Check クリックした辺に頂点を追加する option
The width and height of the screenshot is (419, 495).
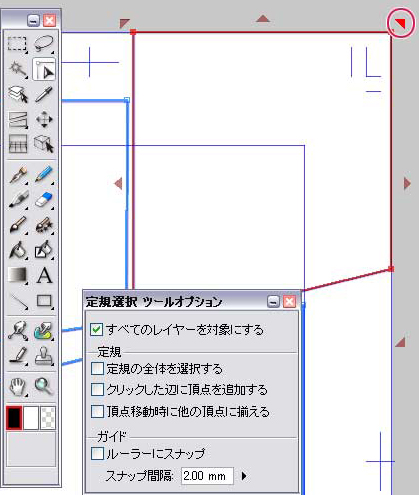tap(97, 389)
